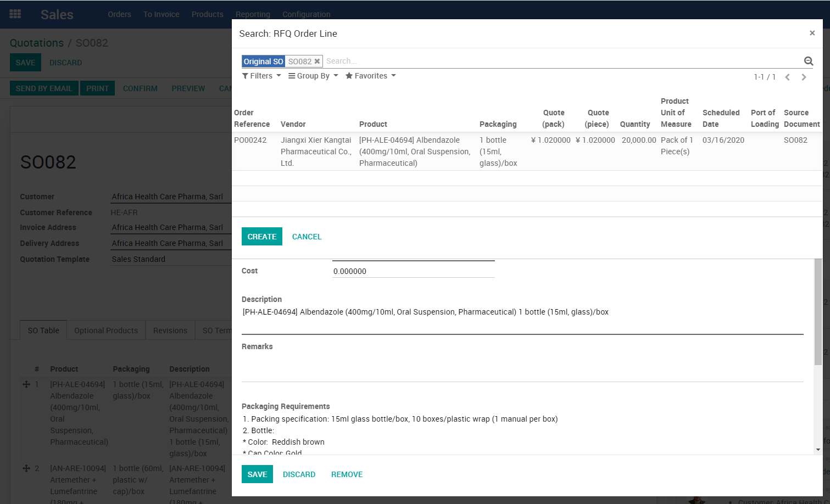Image resolution: width=830 pixels, height=504 pixels.
Task: Open the Products menu
Action: (208, 14)
